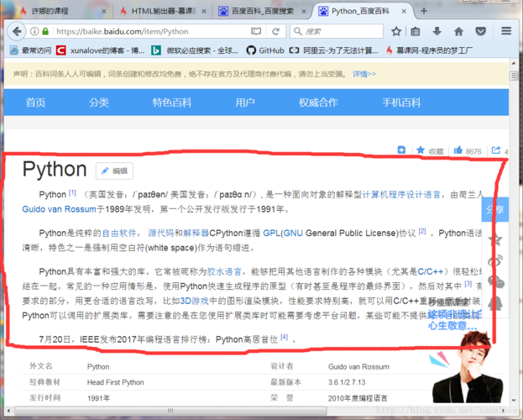Open xunalove的博客 bookmark
The width and height of the screenshot is (523, 420).
101,50
